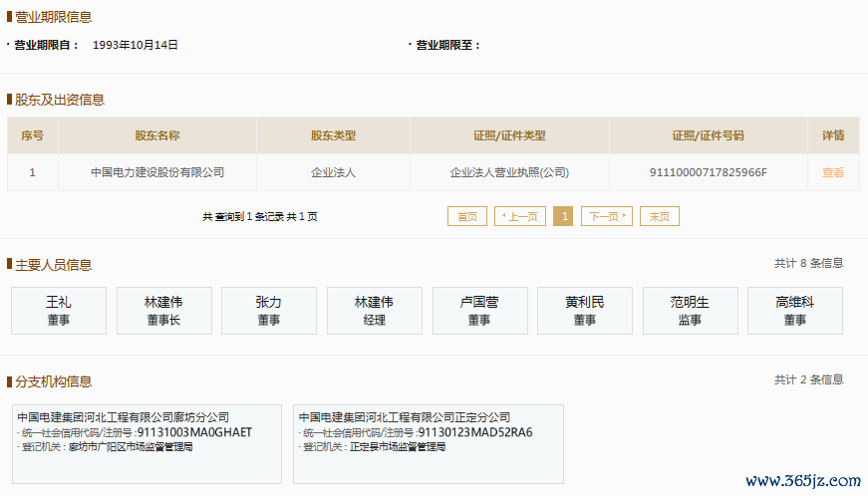Select 廊坊市广阳区市场监督管理局 registration authority
Screen dimensions: 868x496
[x=131, y=447]
